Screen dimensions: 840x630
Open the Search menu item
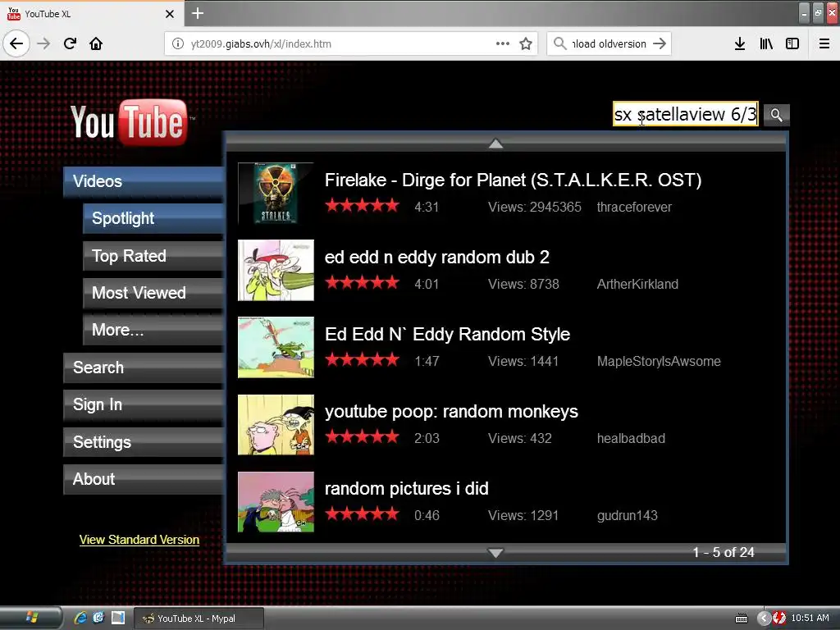[143, 367]
